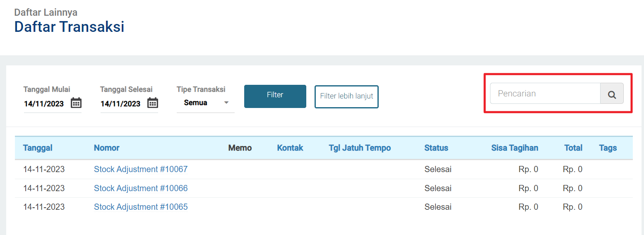Expand the Tipe Transaksi dropdown arrow
This screenshot has width=644, height=235.
(x=226, y=103)
